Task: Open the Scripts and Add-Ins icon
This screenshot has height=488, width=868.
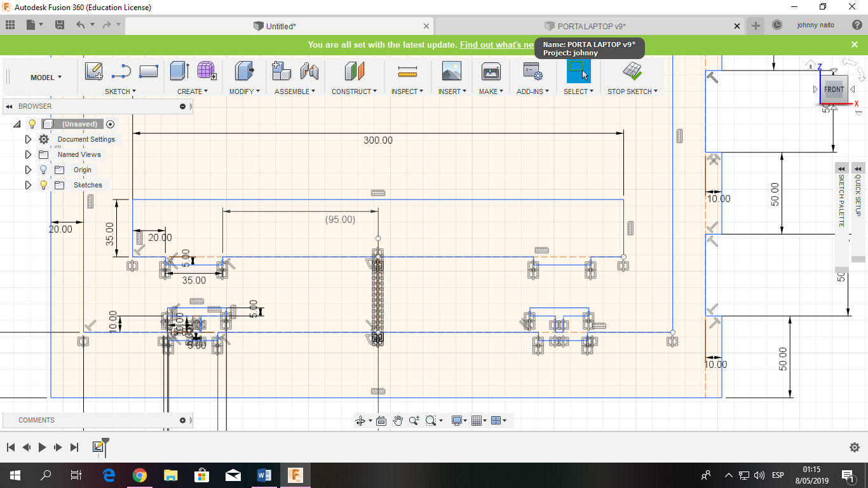Action: click(532, 71)
